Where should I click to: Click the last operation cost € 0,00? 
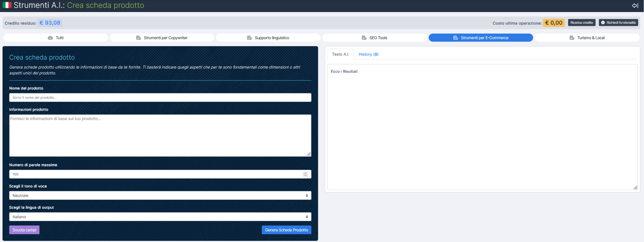tap(554, 23)
